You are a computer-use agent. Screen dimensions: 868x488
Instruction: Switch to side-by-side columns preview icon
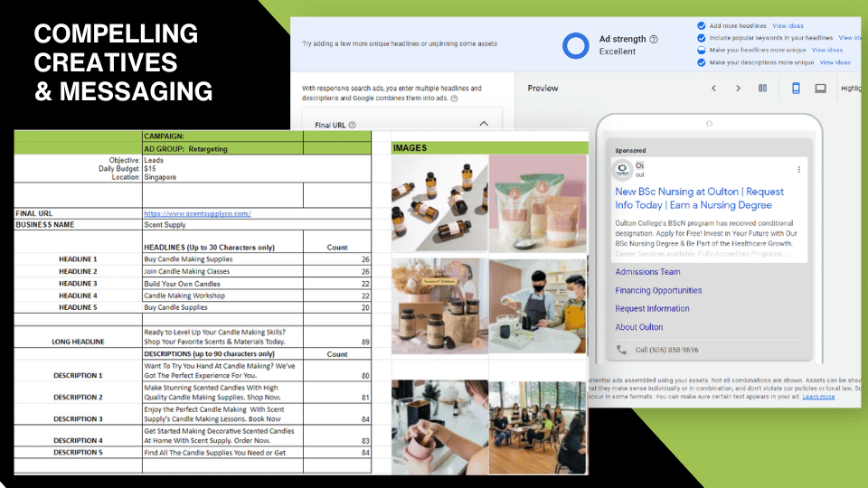763,89
